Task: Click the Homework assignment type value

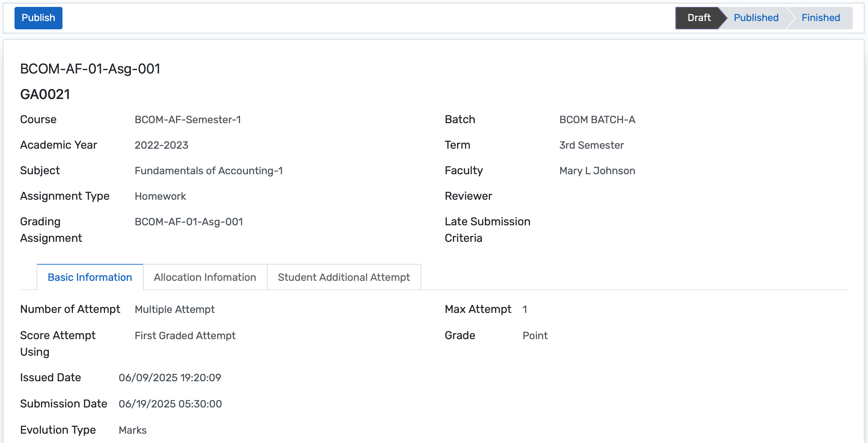Action: (160, 196)
